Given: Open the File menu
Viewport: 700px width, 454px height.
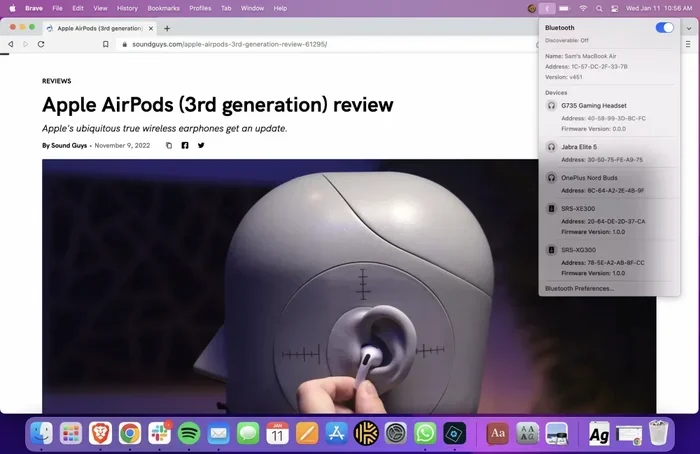Looking at the screenshot, I should coord(57,8).
